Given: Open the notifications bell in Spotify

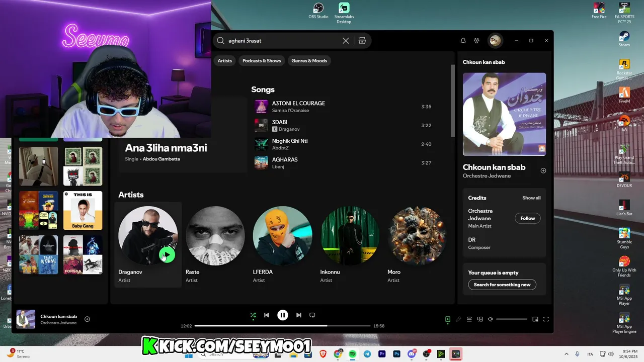Looking at the screenshot, I should [463, 41].
